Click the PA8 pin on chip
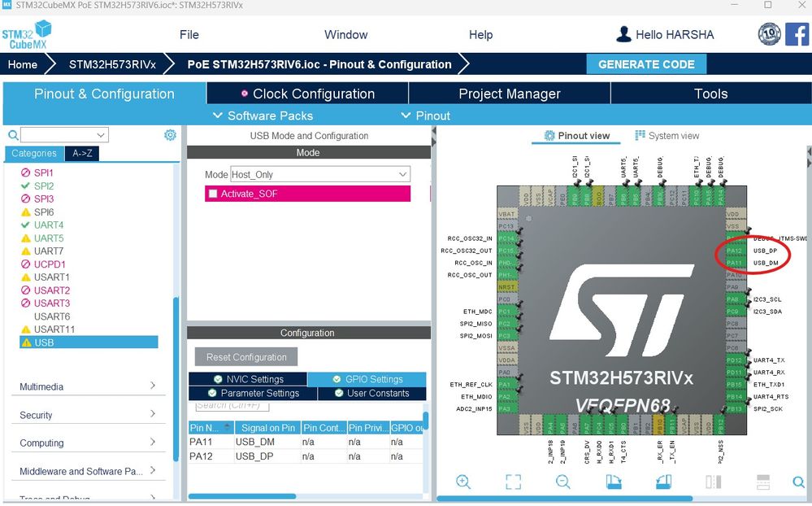 734,299
